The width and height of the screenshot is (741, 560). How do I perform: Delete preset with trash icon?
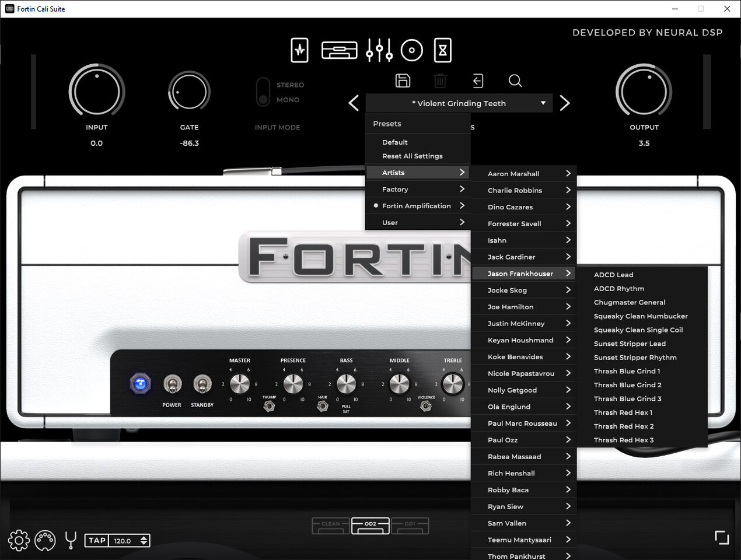click(x=440, y=80)
